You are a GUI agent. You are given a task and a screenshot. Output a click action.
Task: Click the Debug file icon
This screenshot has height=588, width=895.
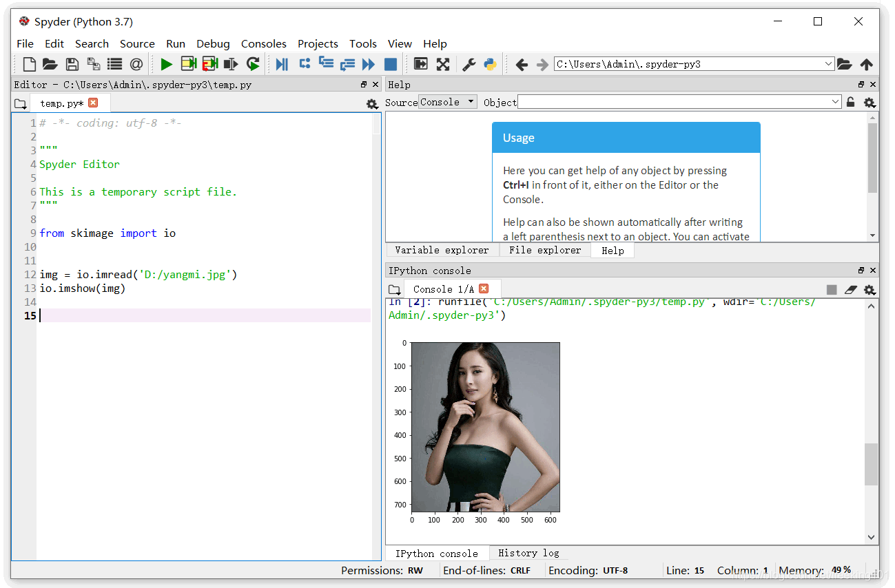click(281, 63)
